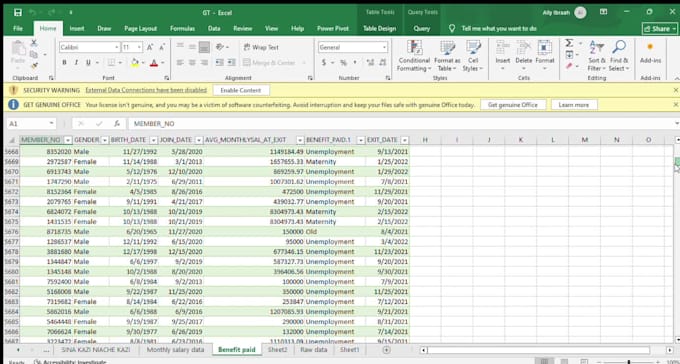Screen dimensions: 680x364
Task: Open Cell Styles gallery
Action: tap(473, 56)
